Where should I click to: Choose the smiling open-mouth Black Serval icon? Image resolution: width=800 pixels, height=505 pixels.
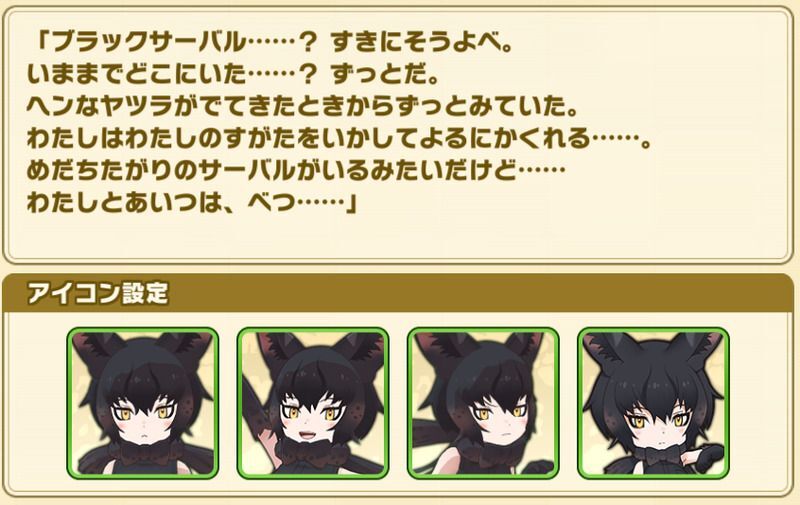tap(313, 403)
